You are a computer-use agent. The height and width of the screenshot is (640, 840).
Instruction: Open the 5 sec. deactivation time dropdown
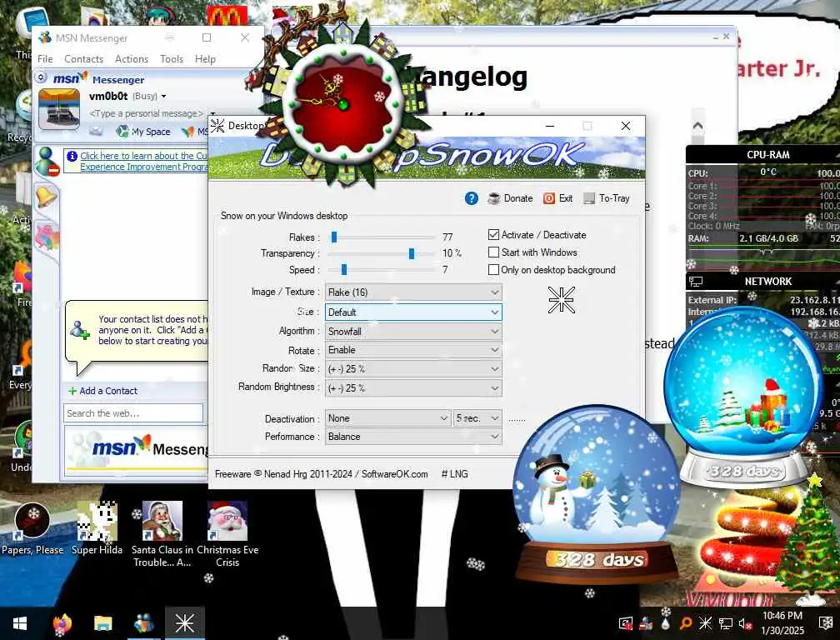[477, 417]
